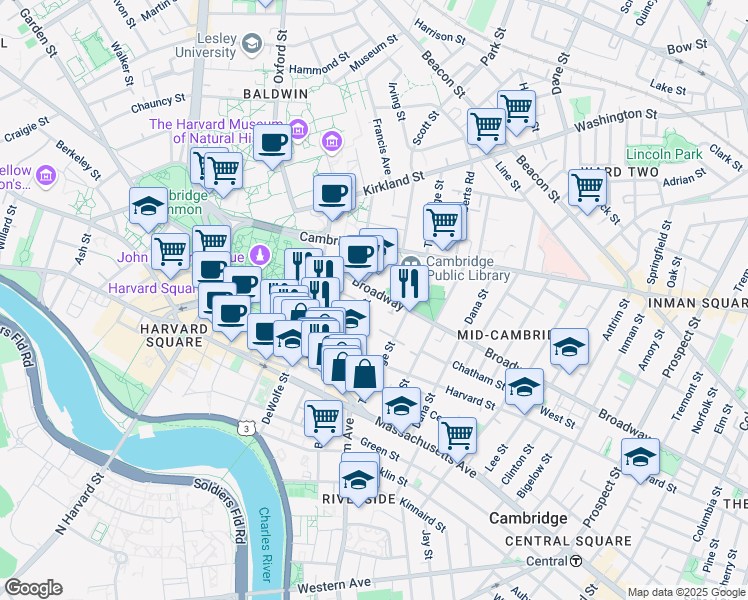Click the N Harvard St label

(80, 503)
